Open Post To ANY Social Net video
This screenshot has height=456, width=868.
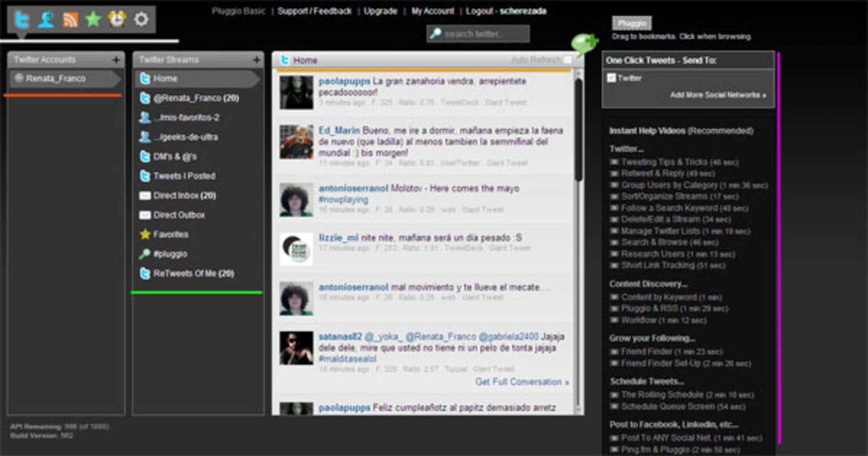691,438
